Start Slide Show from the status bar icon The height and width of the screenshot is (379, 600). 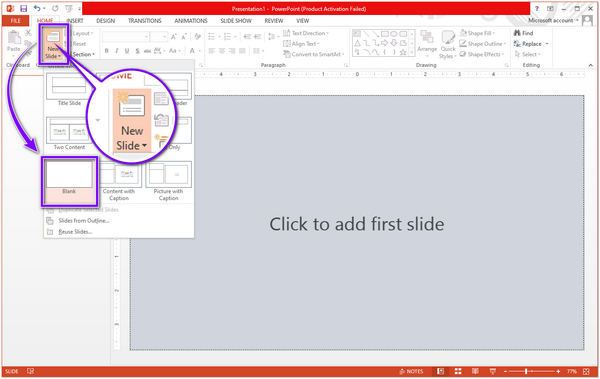pyautogui.click(x=492, y=371)
